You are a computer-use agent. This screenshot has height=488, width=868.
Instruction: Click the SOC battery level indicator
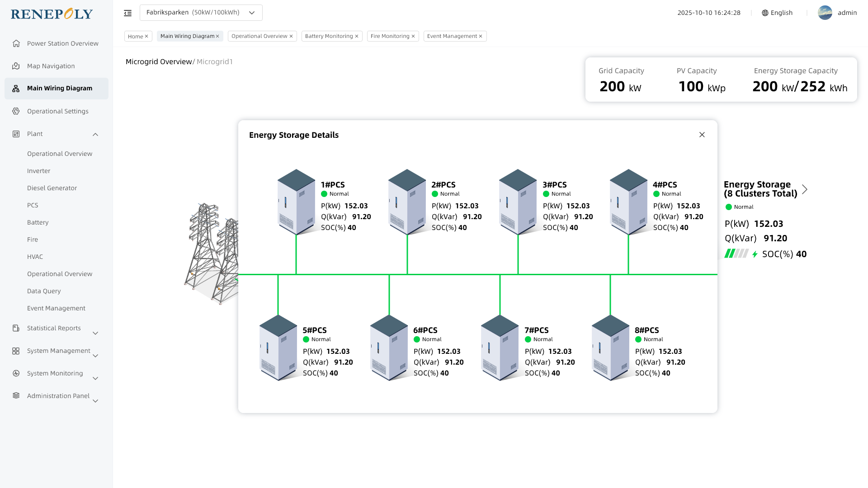736,253
